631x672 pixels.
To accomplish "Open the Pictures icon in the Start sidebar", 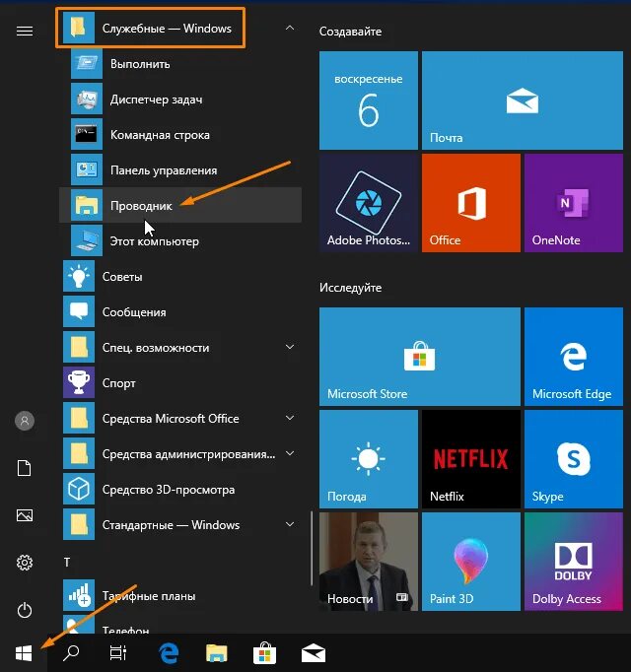I will 25,515.
